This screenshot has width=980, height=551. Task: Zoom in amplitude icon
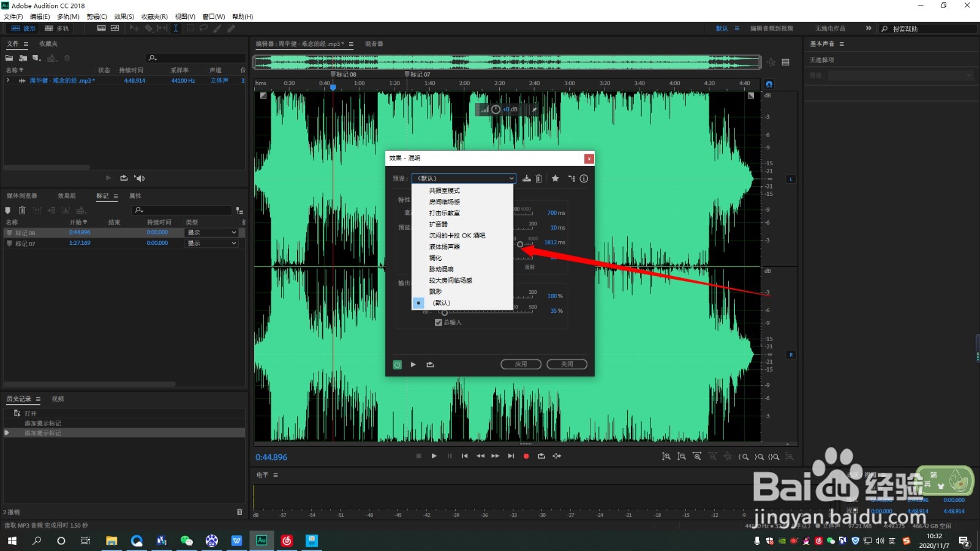[666, 457]
